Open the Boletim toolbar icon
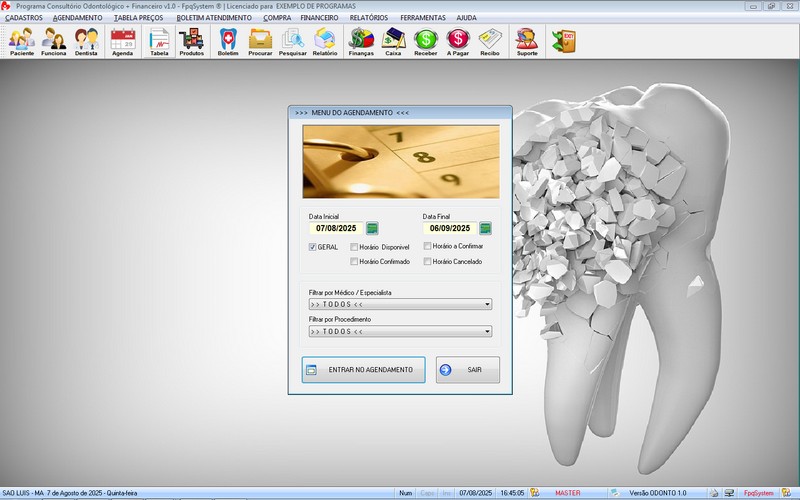This screenshot has height=500, width=800. tap(228, 42)
